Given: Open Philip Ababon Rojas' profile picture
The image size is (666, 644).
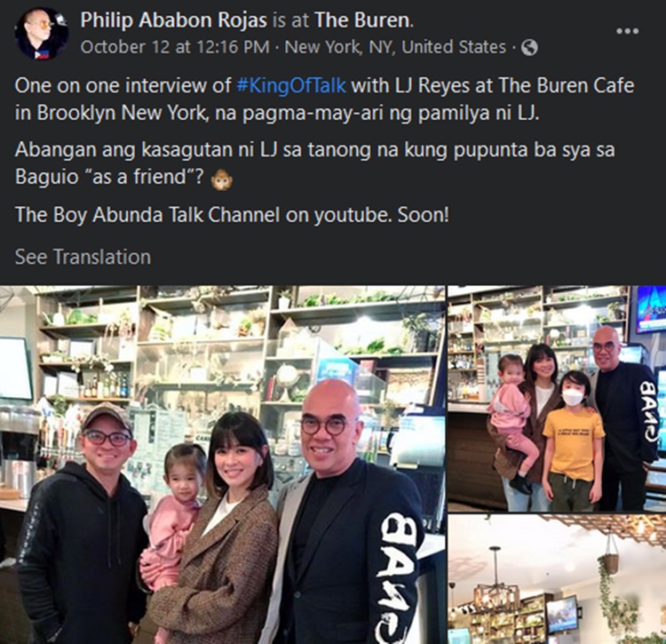Looking at the screenshot, I should [x=41, y=34].
